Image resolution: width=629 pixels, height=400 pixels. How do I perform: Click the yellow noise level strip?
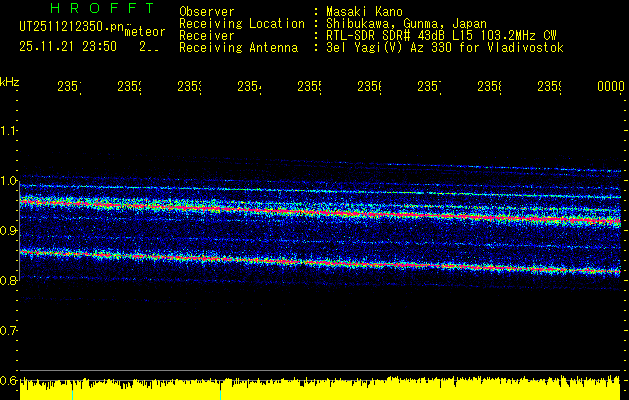pyautogui.click(x=320, y=390)
